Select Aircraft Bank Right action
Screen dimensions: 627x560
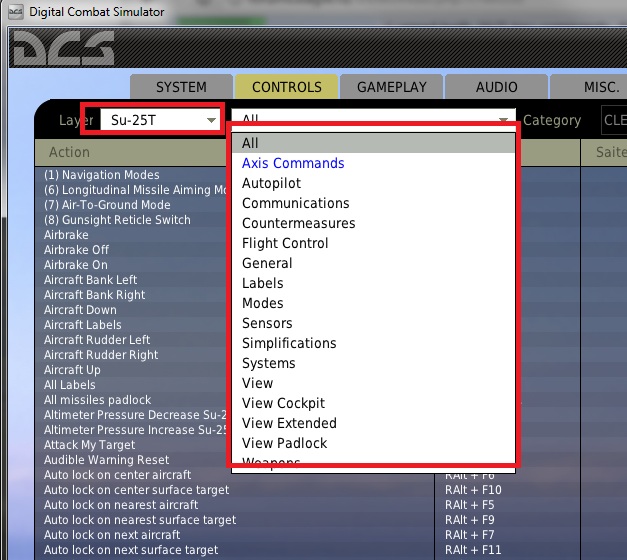pyautogui.click(x=94, y=295)
